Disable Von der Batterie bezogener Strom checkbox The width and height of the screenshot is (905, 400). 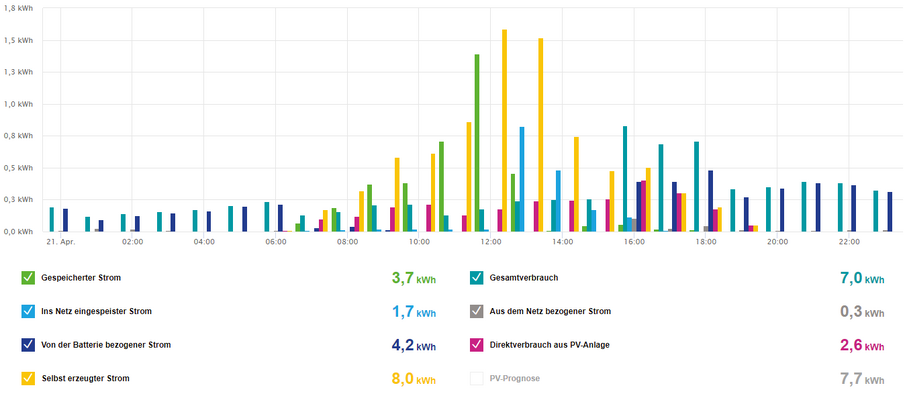(27, 345)
